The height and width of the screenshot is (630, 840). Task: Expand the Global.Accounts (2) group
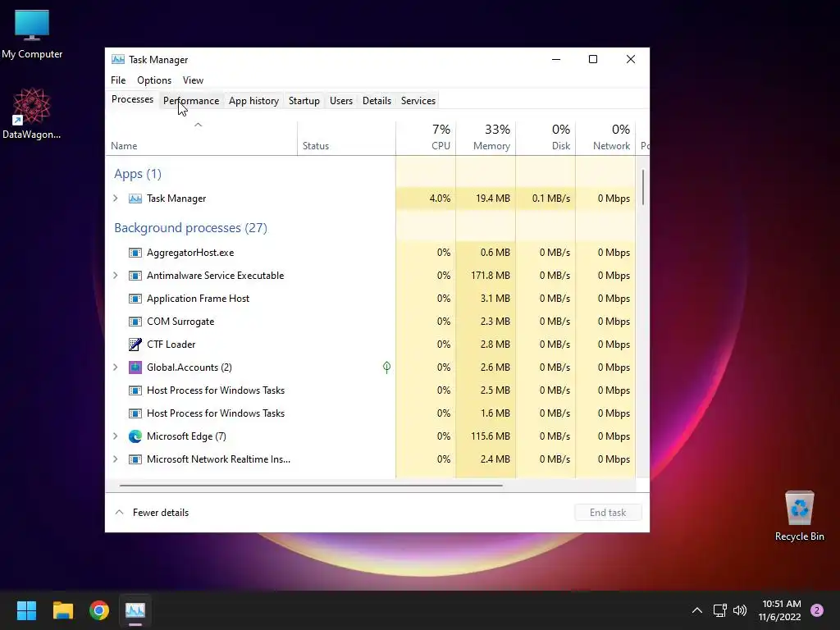pos(115,367)
